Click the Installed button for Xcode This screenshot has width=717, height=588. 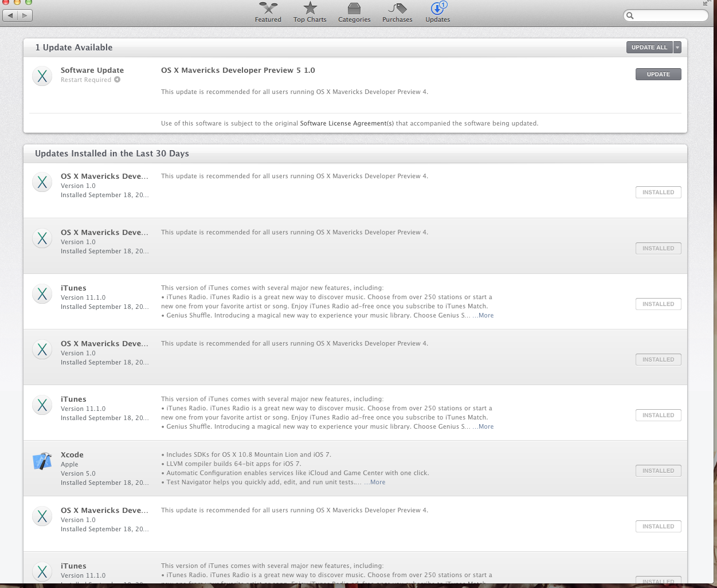click(x=659, y=471)
